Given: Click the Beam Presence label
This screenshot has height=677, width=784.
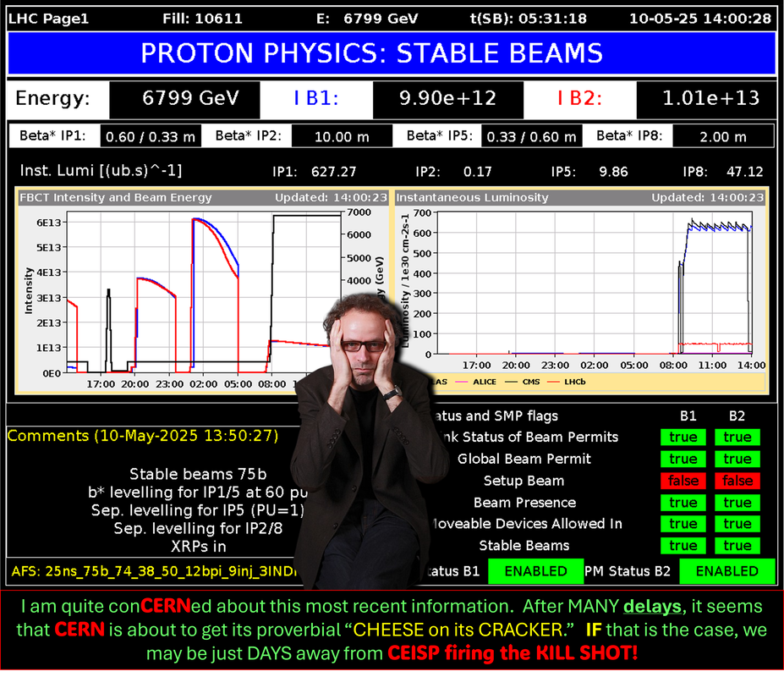Looking at the screenshot, I should [x=524, y=503].
